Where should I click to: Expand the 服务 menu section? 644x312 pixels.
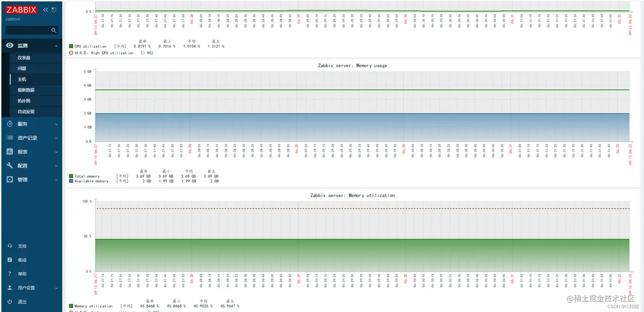(56, 124)
